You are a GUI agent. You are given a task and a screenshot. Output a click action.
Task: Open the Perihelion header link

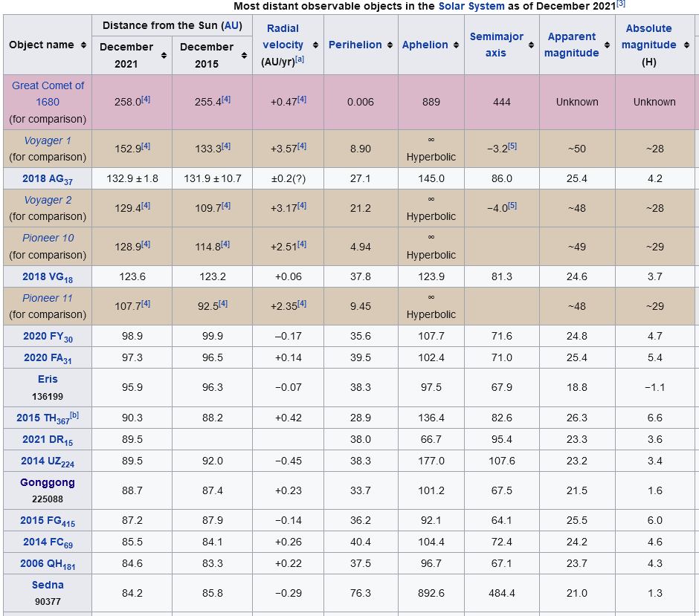[x=355, y=45]
